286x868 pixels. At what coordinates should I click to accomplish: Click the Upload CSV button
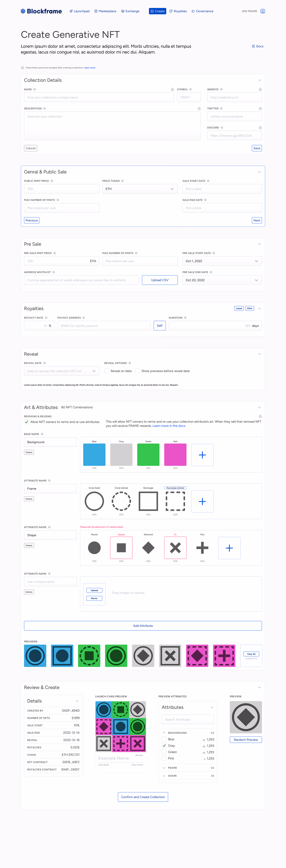pos(160,280)
